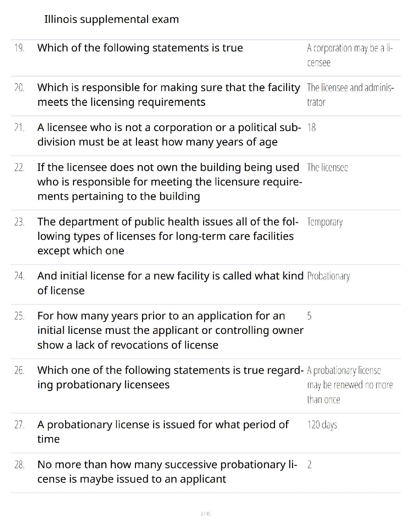
Task: Select the answer "5" for question 25
Action: 309,316
